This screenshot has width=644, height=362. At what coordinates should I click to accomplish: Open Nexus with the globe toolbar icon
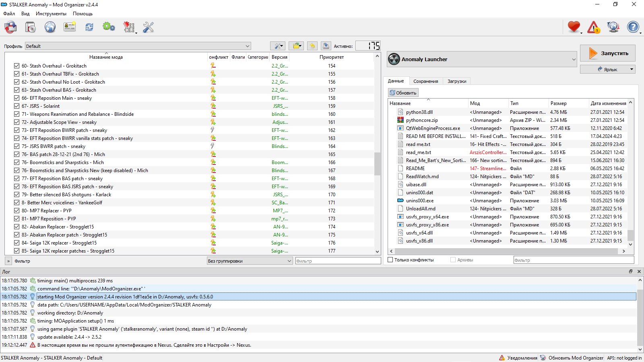pyautogui.click(x=50, y=27)
